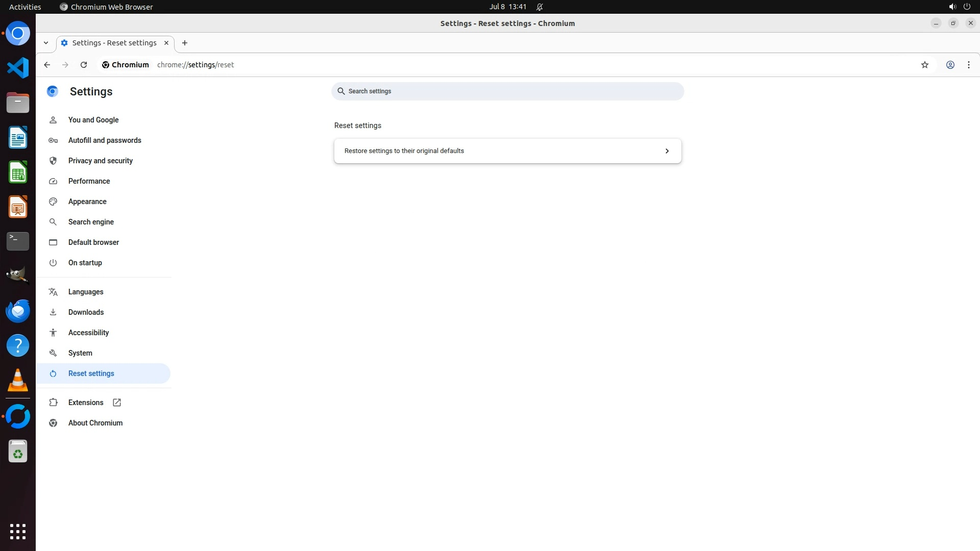Open On startup settings
Screen dimensions: 980x551
point(85,263)
